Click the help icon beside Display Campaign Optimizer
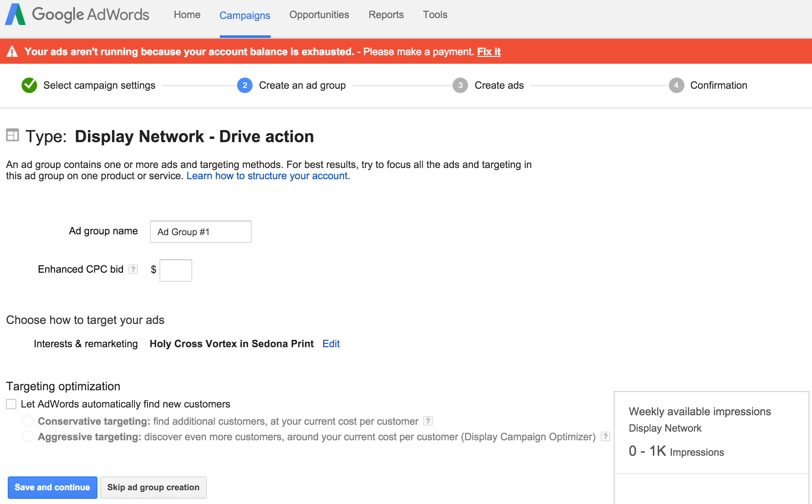 (605, 436)
